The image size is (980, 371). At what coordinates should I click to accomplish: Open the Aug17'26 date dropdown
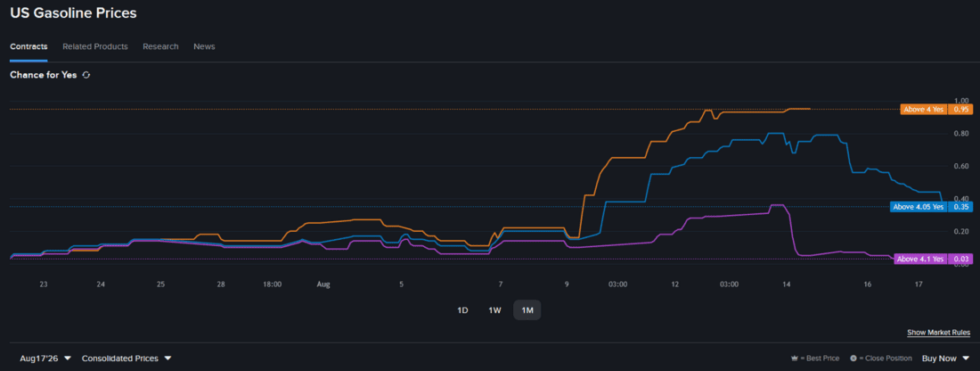click(x=45, y=359)
